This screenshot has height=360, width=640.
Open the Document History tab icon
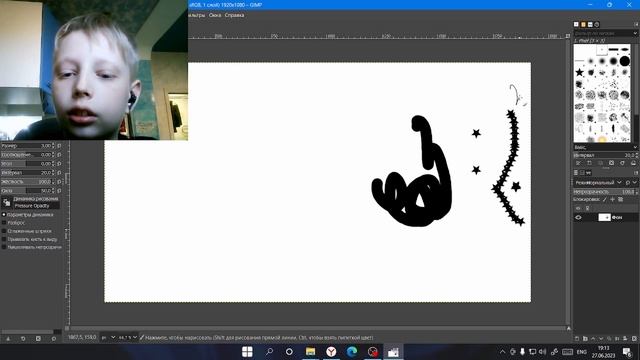click(597, 24)
